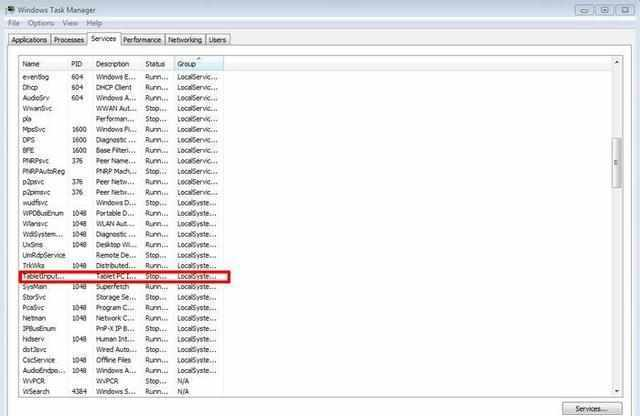Click the 4384 PID cell
This screenshot has height=416, width=640.
79,391
